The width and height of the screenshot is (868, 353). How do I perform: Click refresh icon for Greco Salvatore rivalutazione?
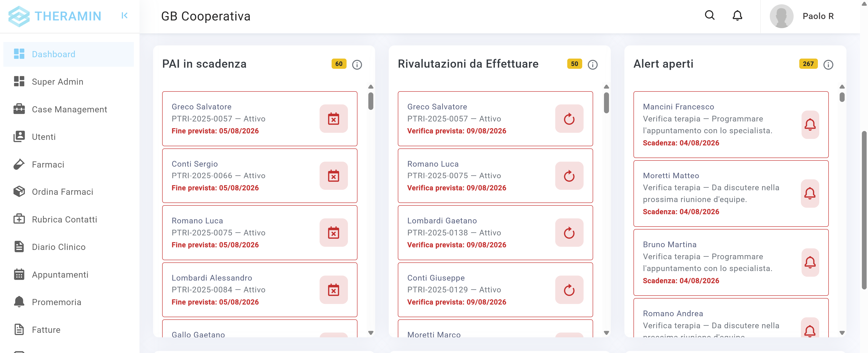pos(569,119)
